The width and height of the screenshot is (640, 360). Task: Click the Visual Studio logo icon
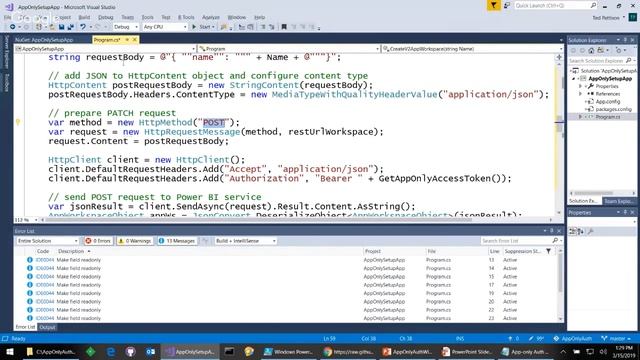(x=9, y=7)
